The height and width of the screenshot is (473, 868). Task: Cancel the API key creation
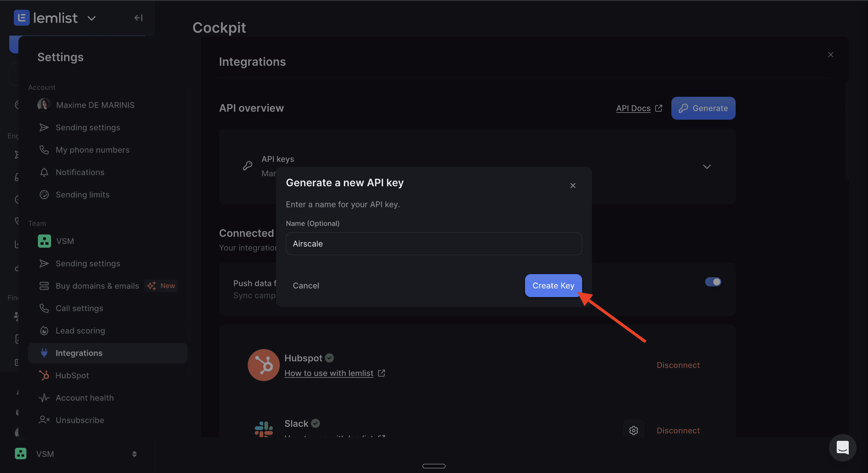[x=306, y=285]
